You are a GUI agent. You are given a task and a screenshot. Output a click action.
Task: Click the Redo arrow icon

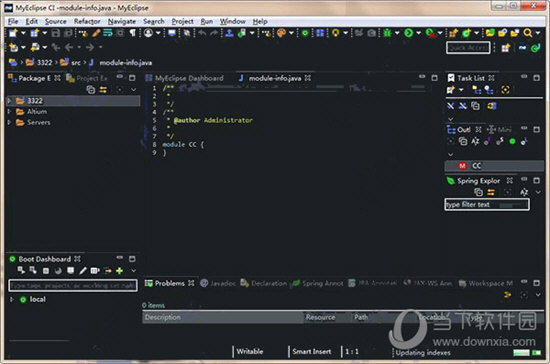click(214, 33)
